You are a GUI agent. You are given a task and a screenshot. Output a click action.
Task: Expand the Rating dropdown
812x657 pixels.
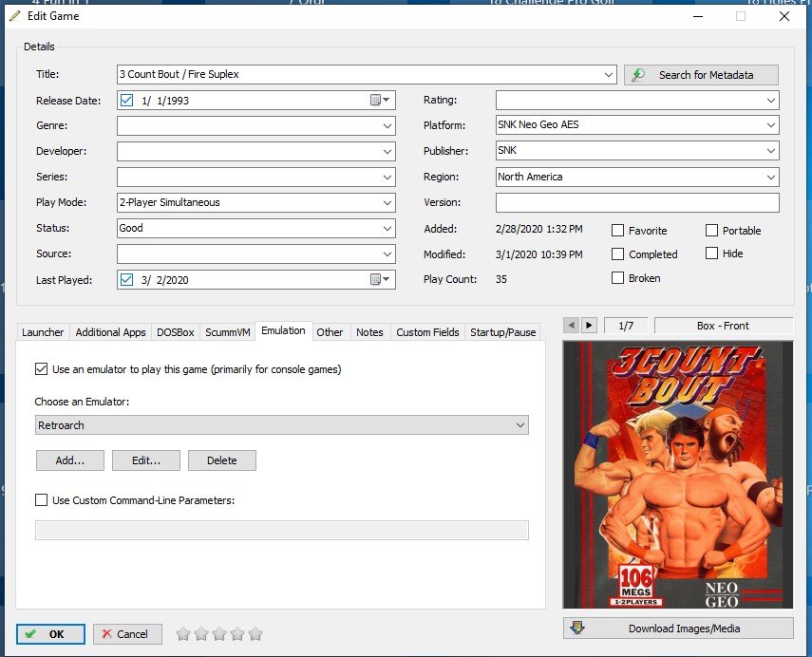point(771,100)
